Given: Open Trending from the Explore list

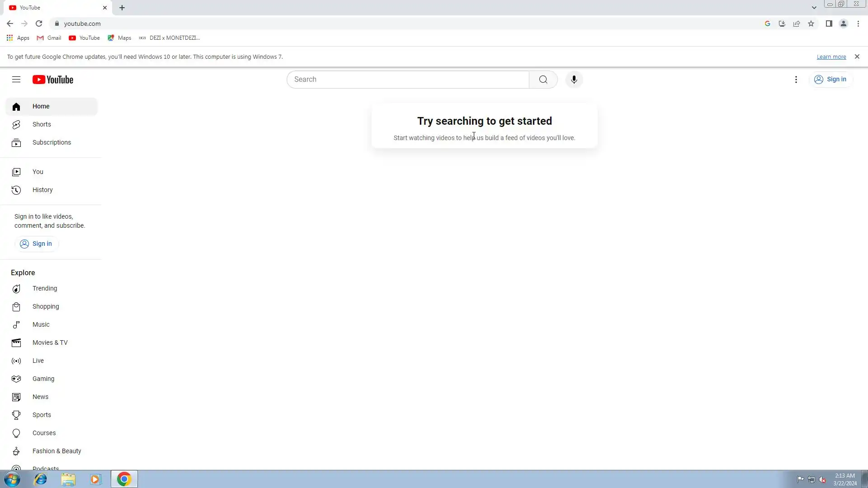Looking at the screenshot, I should [x=45, y=288].
